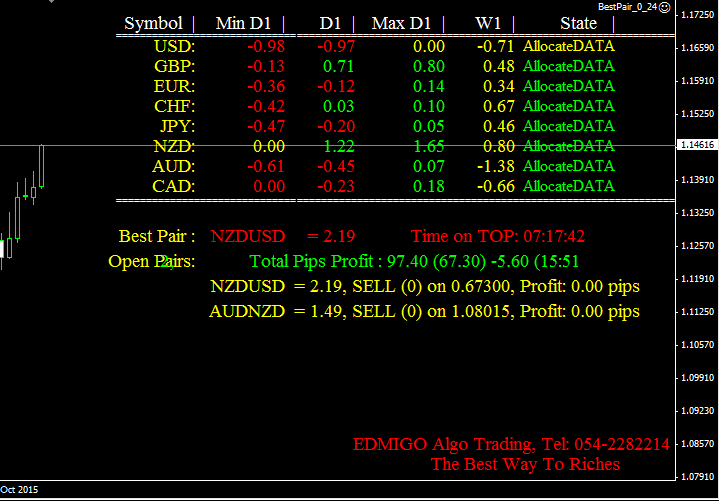Screen dimensions: 719x501
Task: Select the current price marker 1.14616
Action: [x=697, y=145]
